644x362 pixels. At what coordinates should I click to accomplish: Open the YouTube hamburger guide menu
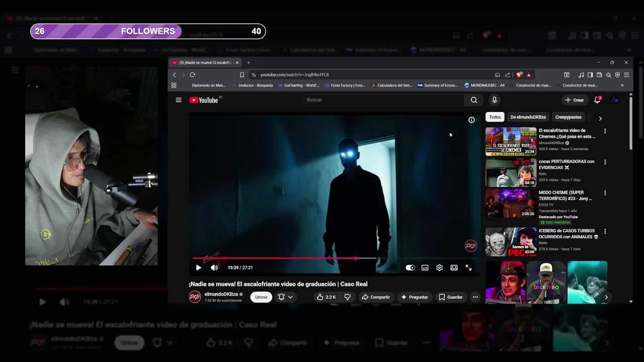(x=179, y=100)
